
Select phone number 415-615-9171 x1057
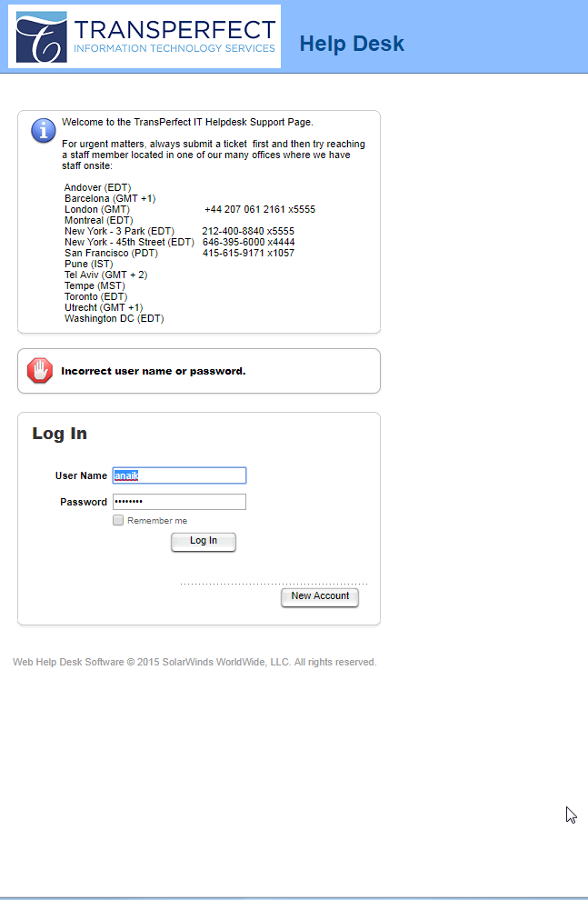[248, 253]
